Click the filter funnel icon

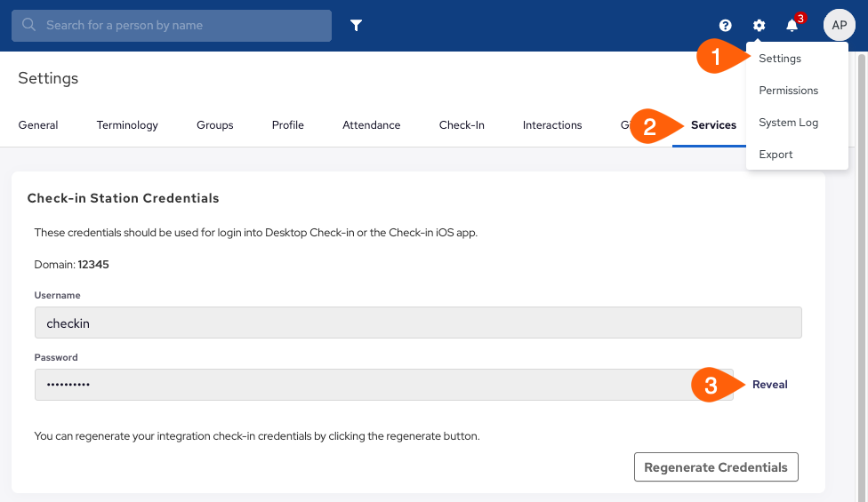click(356, 26)
